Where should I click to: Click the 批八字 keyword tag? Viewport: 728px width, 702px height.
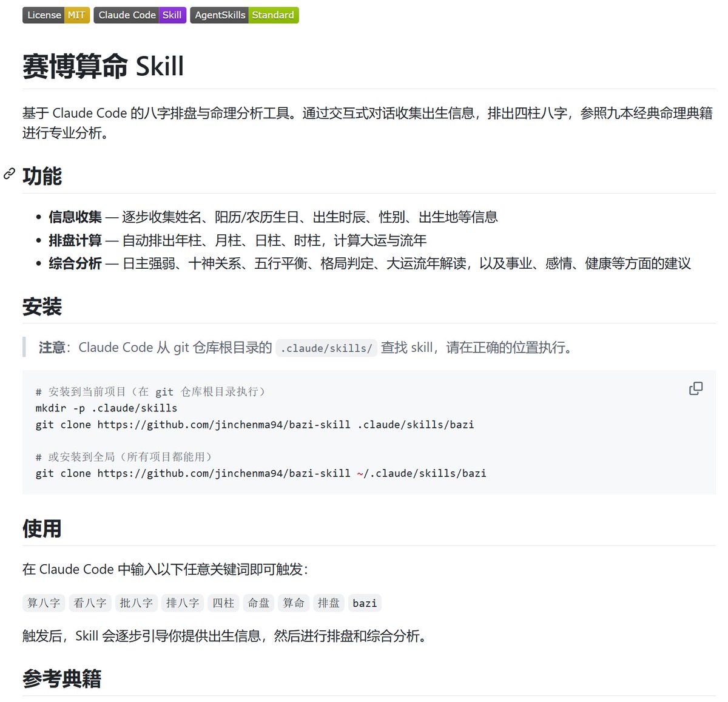pyautogui.click(x=136, y=603)
